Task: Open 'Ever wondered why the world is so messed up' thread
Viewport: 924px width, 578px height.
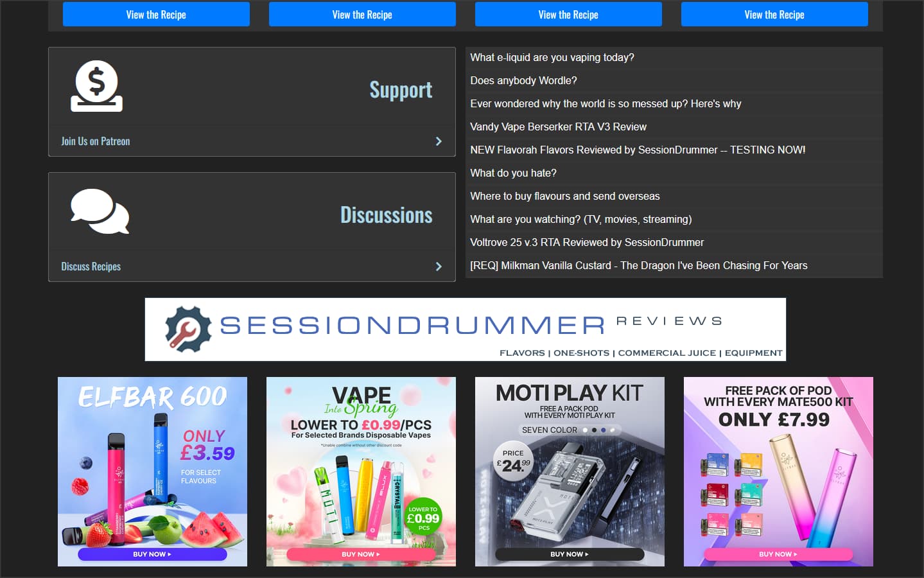Action: tap(606, 104)
